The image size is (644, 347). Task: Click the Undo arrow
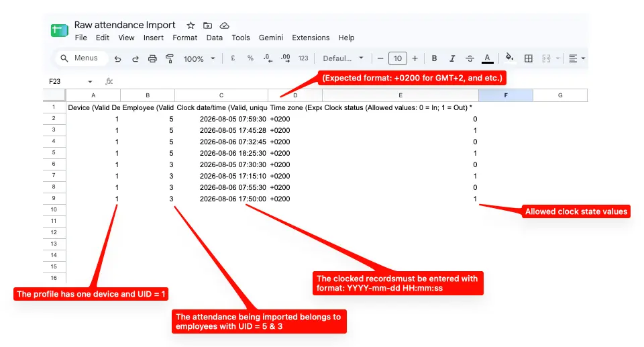[x=118, y=59]
